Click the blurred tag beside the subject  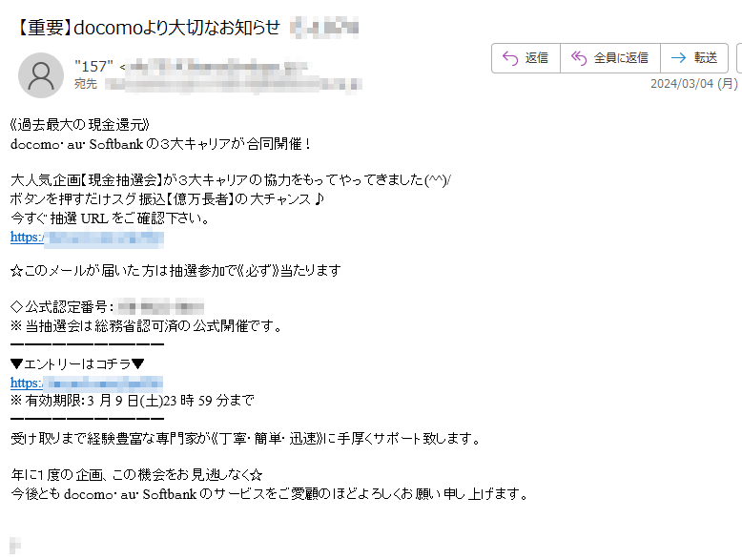tap(324, 27)
